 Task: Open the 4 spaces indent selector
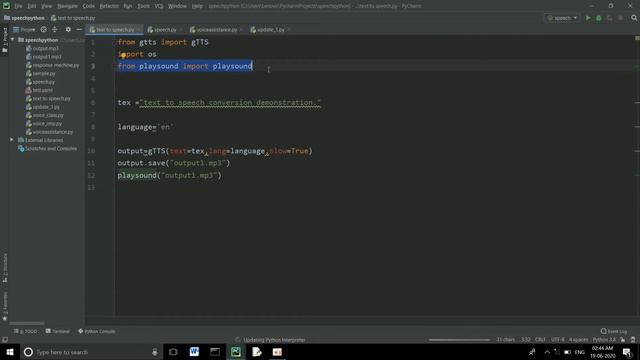pyautogui.click(x=578, y=340)
